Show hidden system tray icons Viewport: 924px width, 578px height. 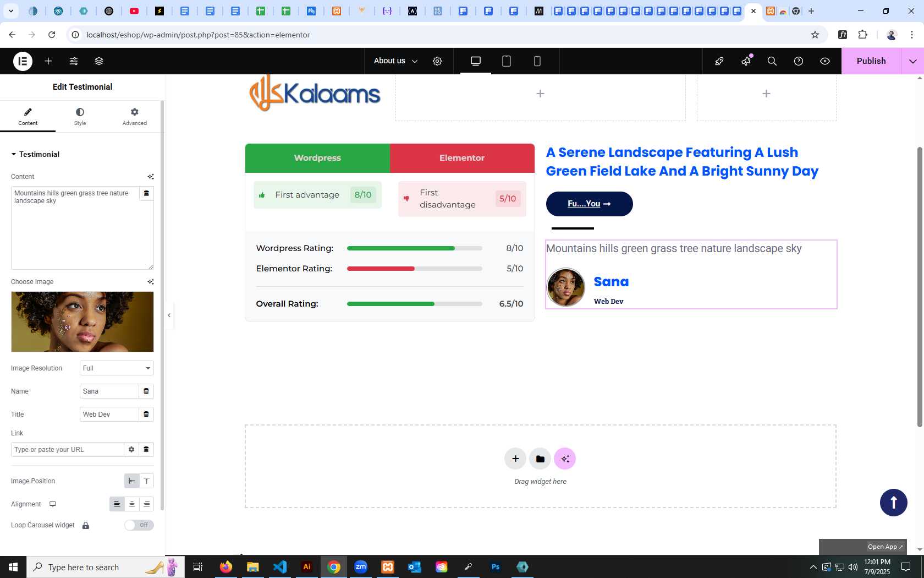(x=813, y=567)
